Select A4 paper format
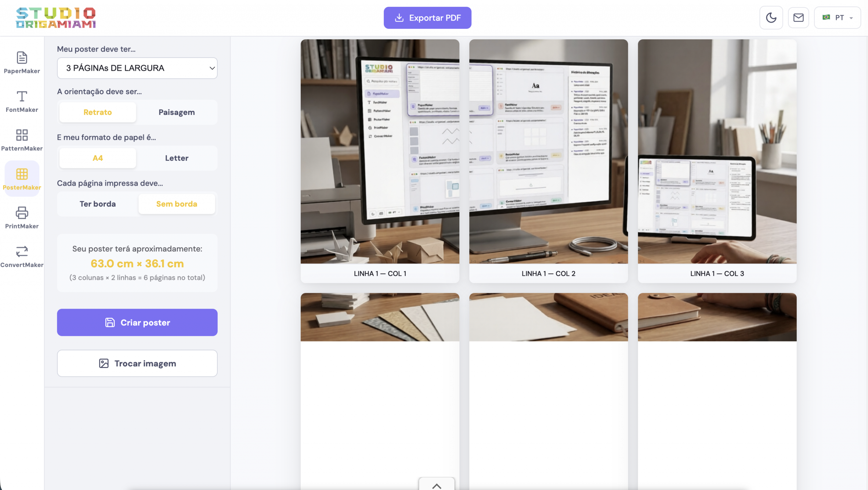The image size is (868, 490). pos(98,158)
